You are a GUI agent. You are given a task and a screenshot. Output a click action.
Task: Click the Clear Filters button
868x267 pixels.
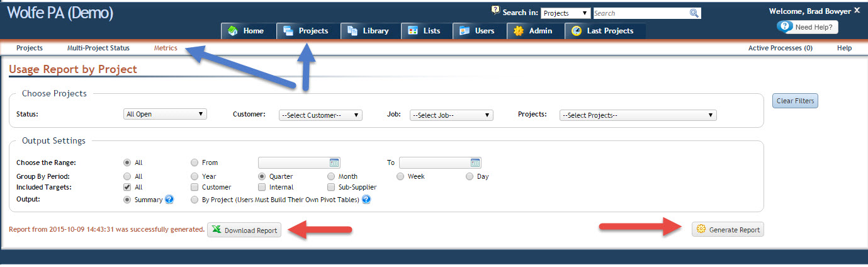[796, 101]
